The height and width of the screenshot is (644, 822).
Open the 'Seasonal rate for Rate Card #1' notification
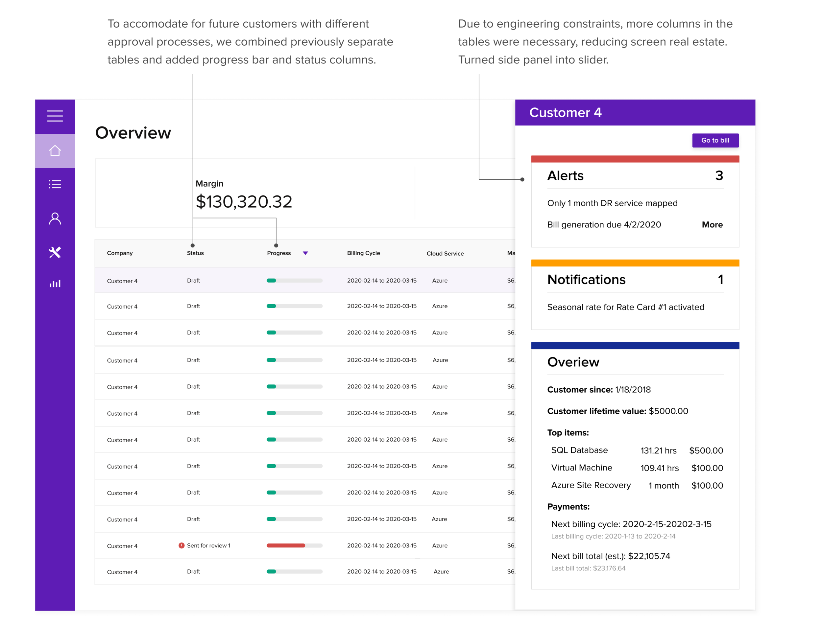625,307
